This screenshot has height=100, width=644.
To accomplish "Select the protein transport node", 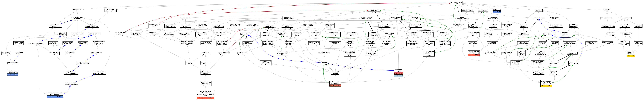I will tap(572, 53).
